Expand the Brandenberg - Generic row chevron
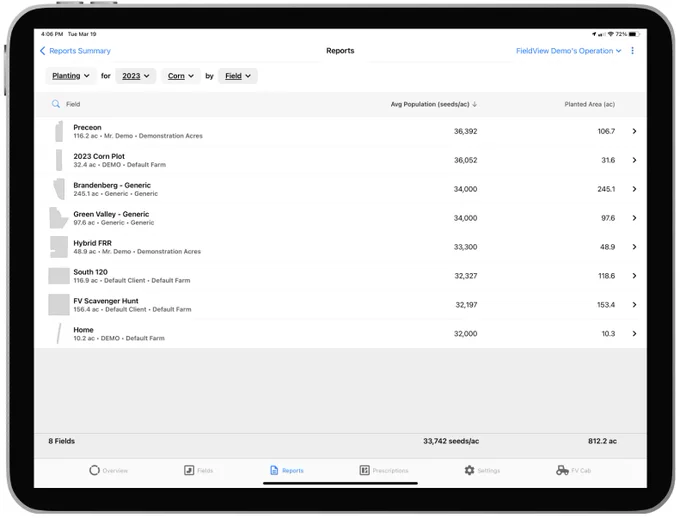680x518 pixels. (x=634, y=189)
